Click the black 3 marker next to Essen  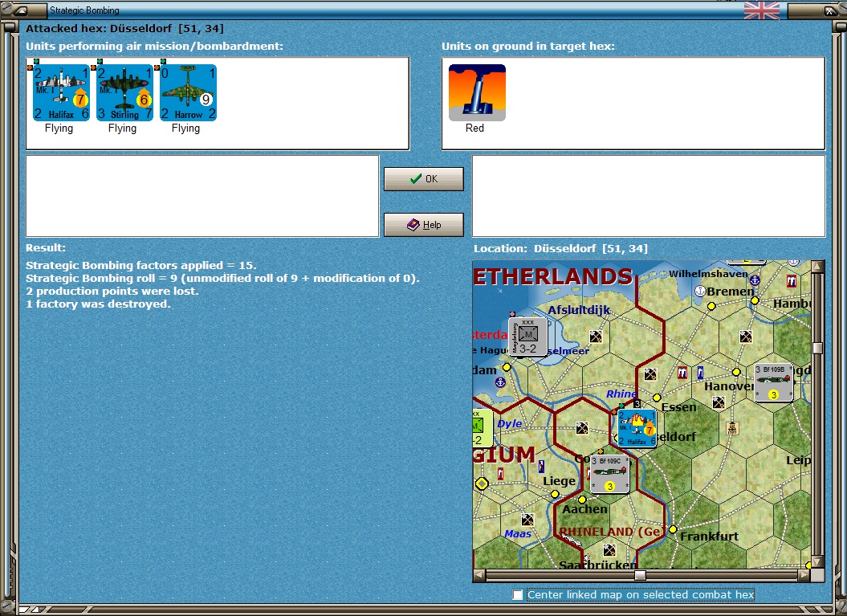click(x=637, y=404)
